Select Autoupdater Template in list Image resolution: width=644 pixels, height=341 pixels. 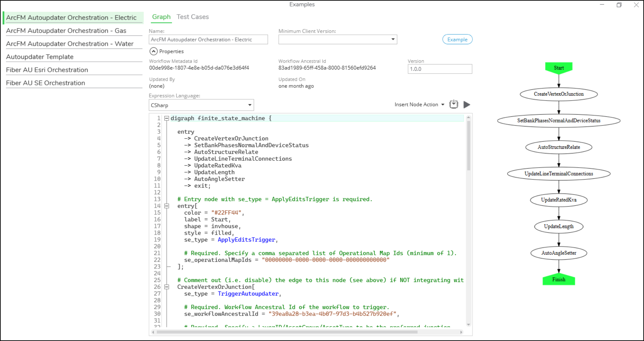[74, 57]
